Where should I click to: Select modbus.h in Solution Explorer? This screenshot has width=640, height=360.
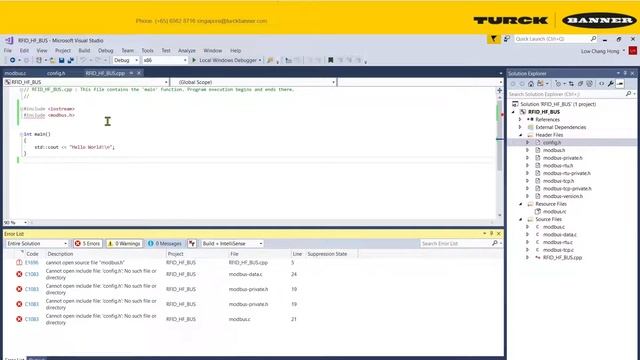554,150
